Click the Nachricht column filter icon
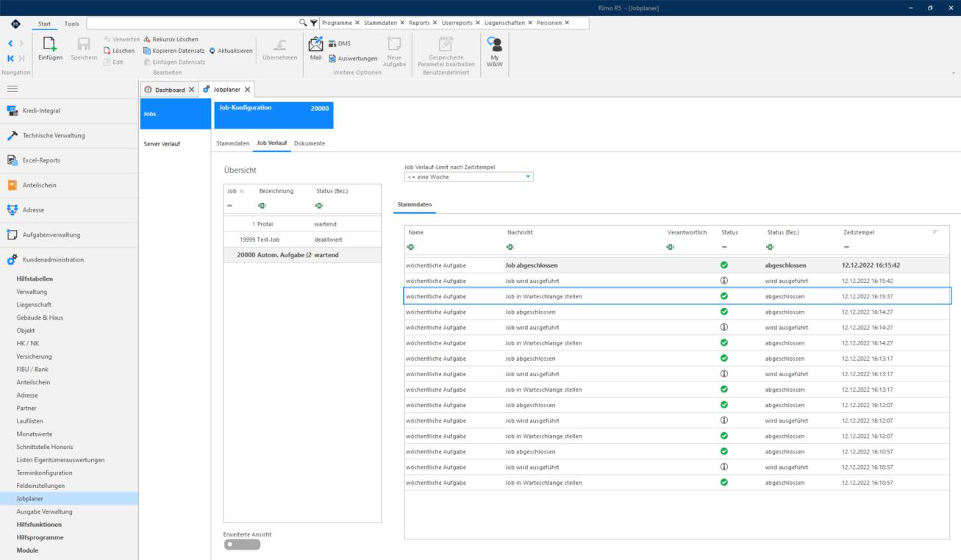 pyautogui.click(x=510, y=247)
